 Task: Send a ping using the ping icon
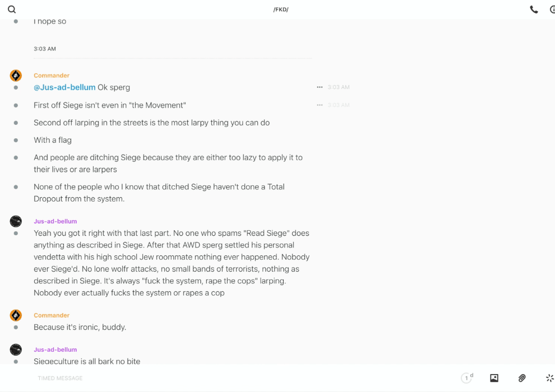tap(549, 378)
